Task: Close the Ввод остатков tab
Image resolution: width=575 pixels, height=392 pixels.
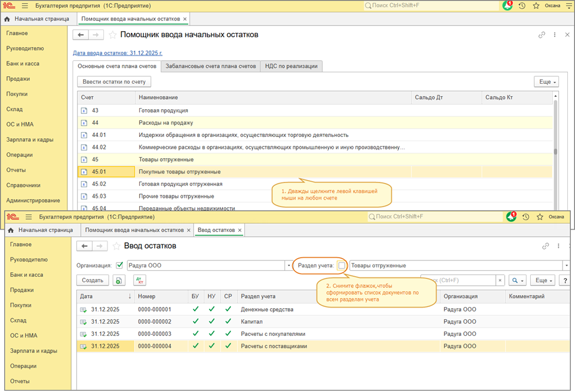Action: pyautogui.click(x=239, y=230)
